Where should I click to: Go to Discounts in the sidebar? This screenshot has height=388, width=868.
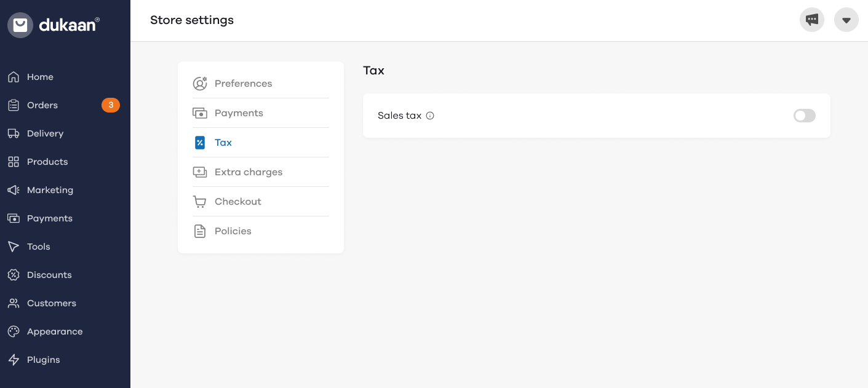[x=49, y=275]
